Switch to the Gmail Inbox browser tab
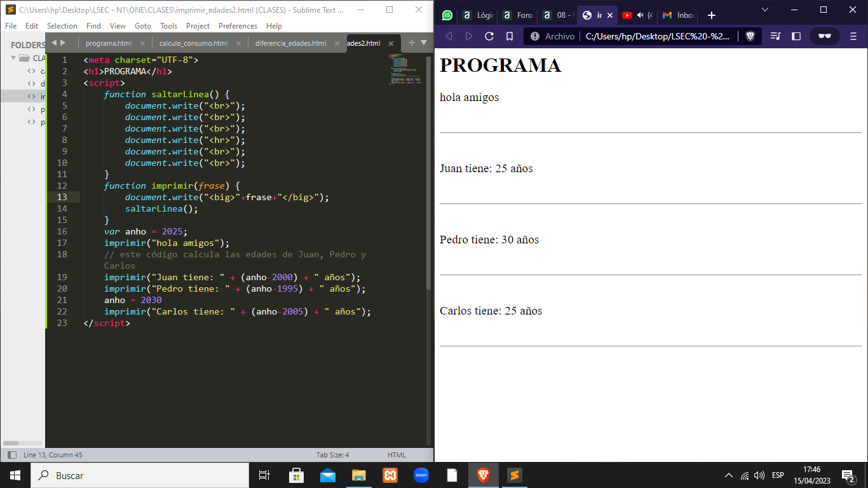The height and width of the screenshot is (488, 868). 677,15
